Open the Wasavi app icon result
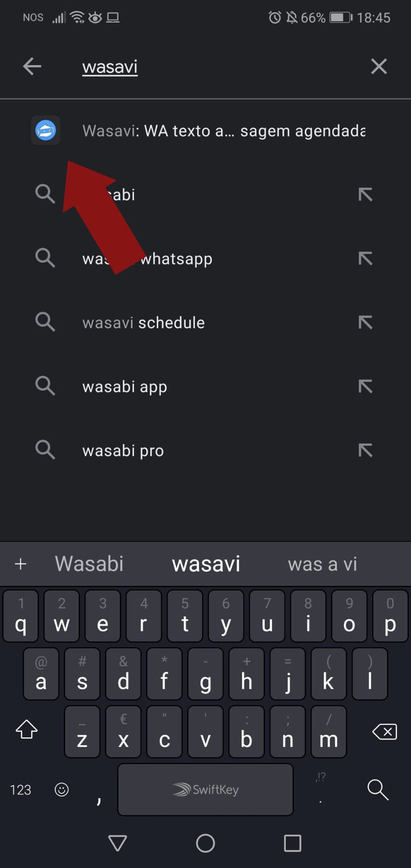 pyautogui.click(x=46, y=131)
